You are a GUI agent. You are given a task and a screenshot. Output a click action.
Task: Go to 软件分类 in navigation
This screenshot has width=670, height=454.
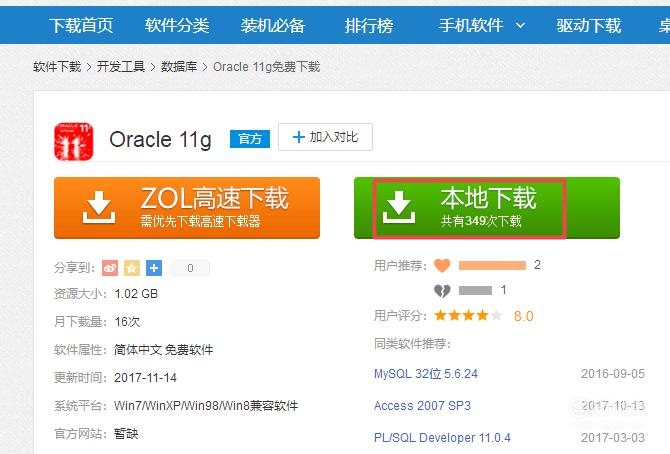pyautogui.click(x=177, y=26)
